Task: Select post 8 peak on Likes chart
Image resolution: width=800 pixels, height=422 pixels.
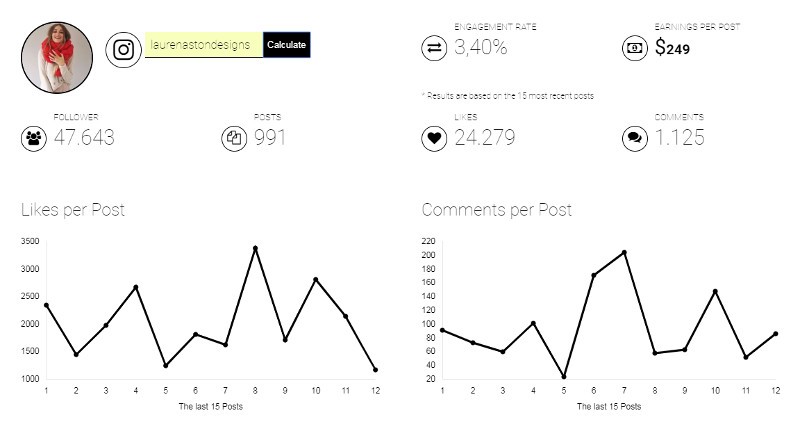Action: pos(255,248)
